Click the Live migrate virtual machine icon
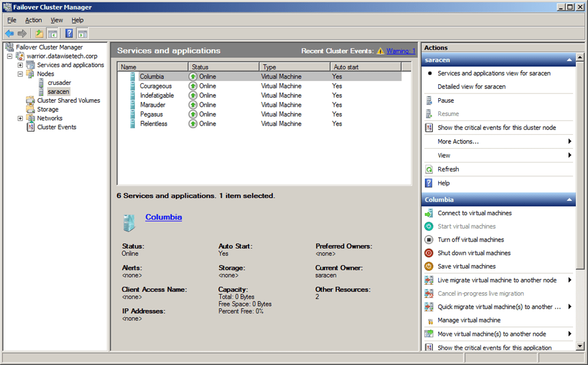 (428, 280)
